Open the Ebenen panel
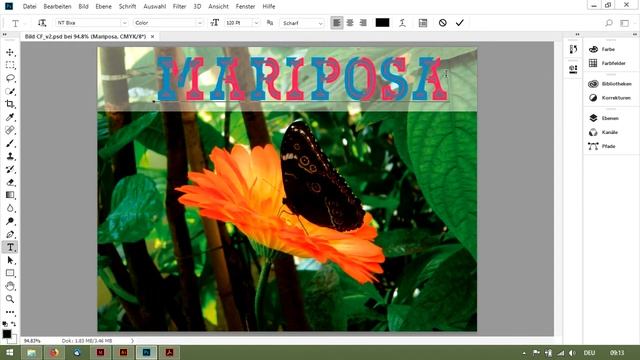640x360 pixels. coord(611,118)
